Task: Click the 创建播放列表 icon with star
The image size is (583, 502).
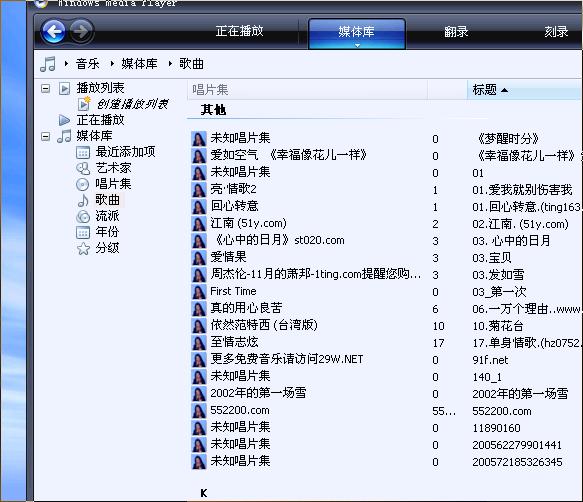Action: [x=84, y=104]
